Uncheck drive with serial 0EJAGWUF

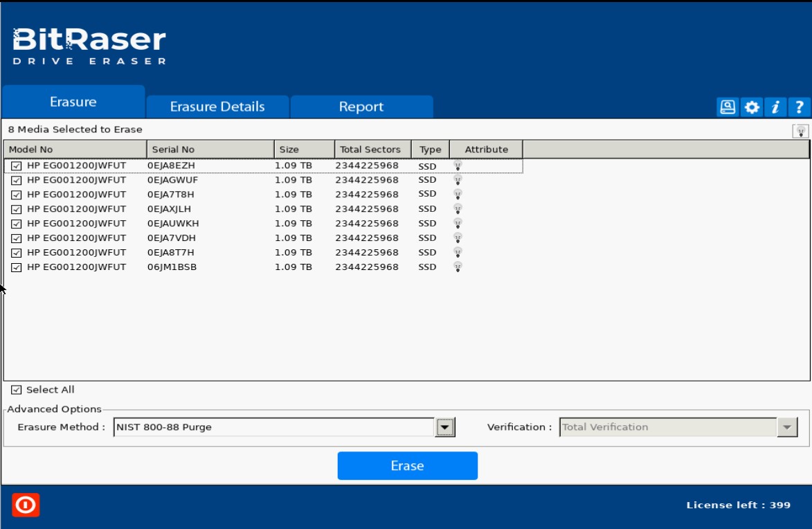pos(17,180)
